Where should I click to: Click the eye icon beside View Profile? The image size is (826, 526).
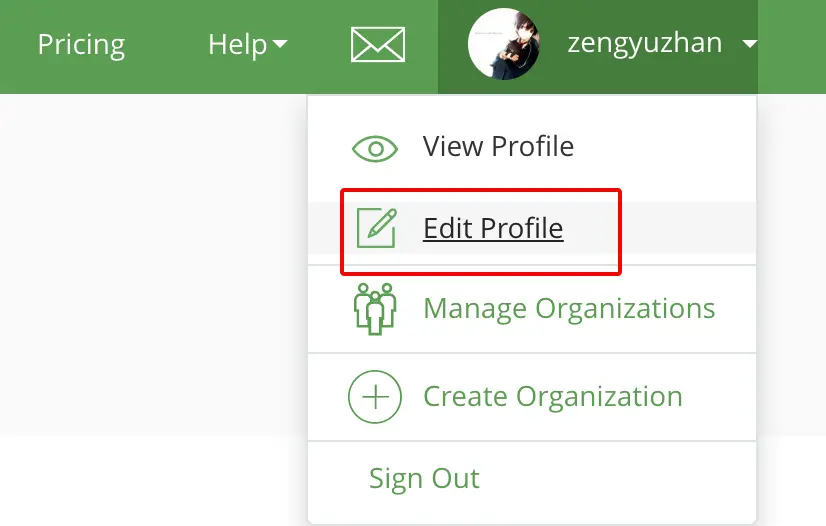point(375,149)
